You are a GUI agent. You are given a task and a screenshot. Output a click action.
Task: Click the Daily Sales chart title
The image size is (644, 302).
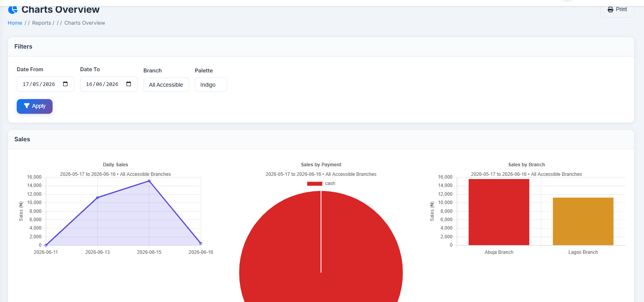115,165
